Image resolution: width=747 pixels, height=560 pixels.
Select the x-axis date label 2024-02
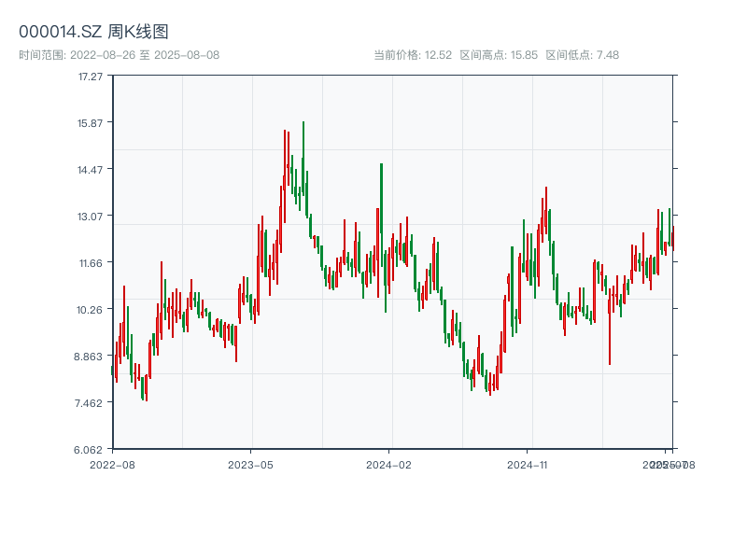pyautogui.click(x=388, y=465)
